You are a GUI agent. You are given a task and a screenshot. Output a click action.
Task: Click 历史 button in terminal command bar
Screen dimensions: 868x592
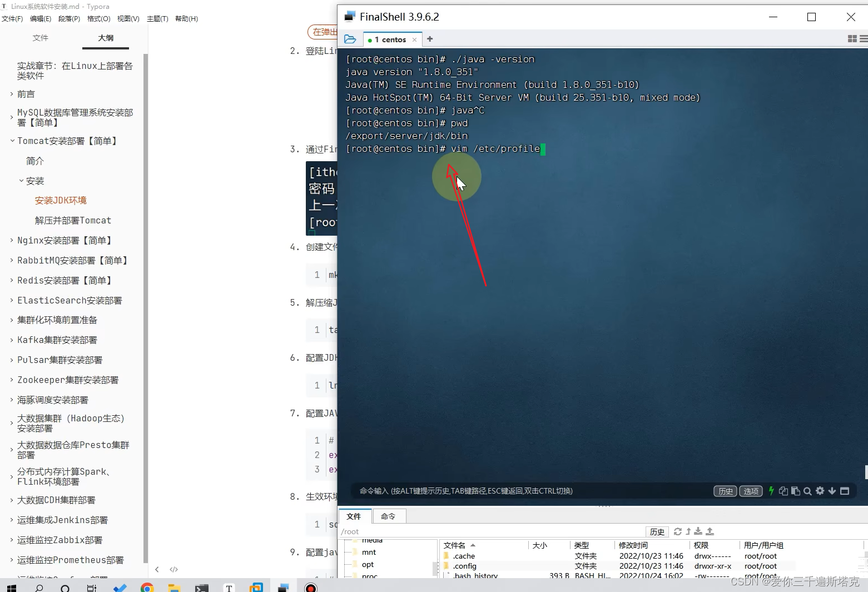point(726,491)
